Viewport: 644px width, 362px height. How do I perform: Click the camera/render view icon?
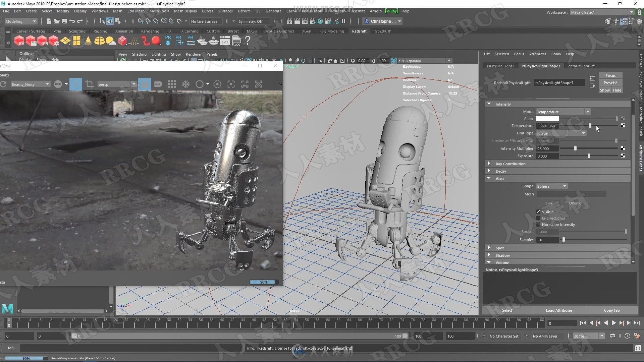pos(158,84)
